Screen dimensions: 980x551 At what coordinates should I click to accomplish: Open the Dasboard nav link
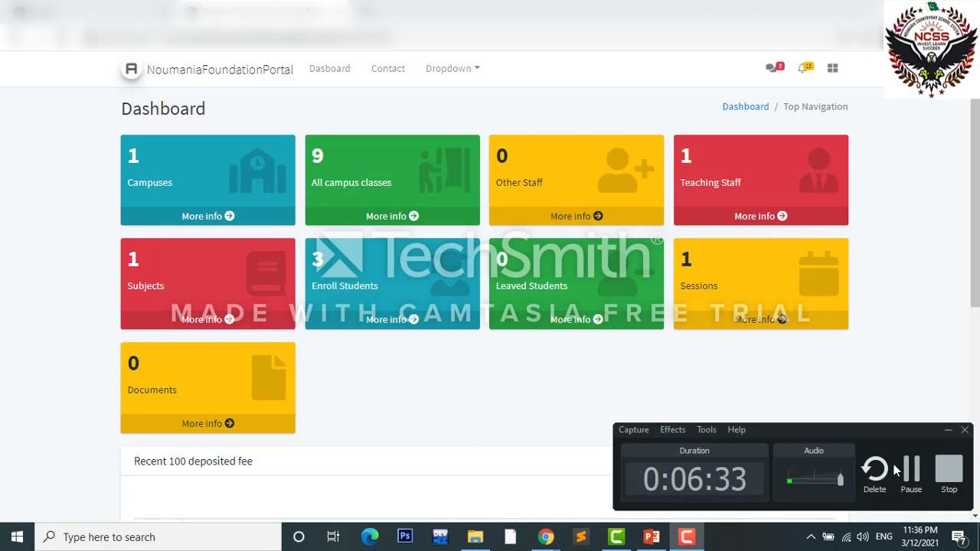coord(329,69)
